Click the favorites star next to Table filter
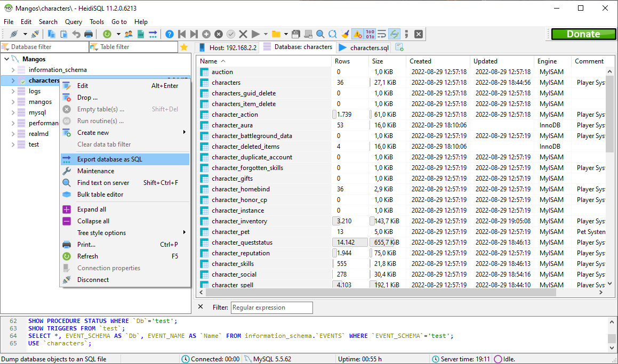Screen dimensions: 618x364 click(x=183, y=47)
